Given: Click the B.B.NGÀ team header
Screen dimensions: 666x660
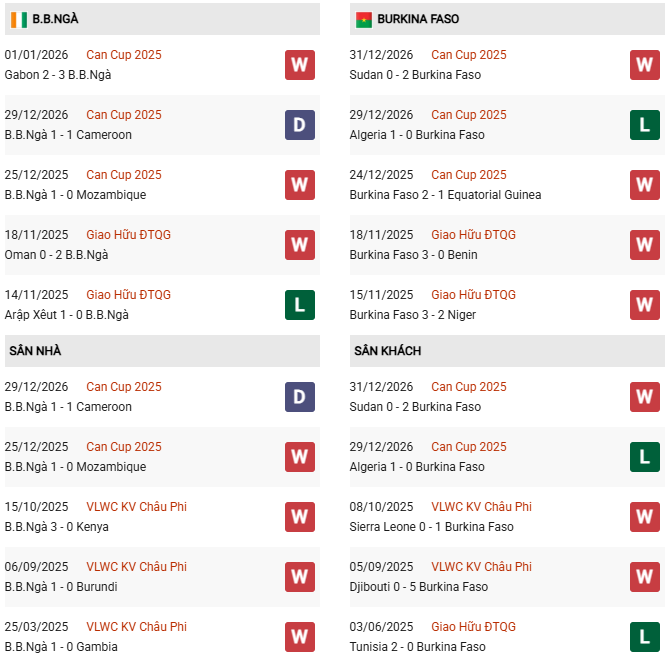Looking at the screenshot, I should (56, 19).
